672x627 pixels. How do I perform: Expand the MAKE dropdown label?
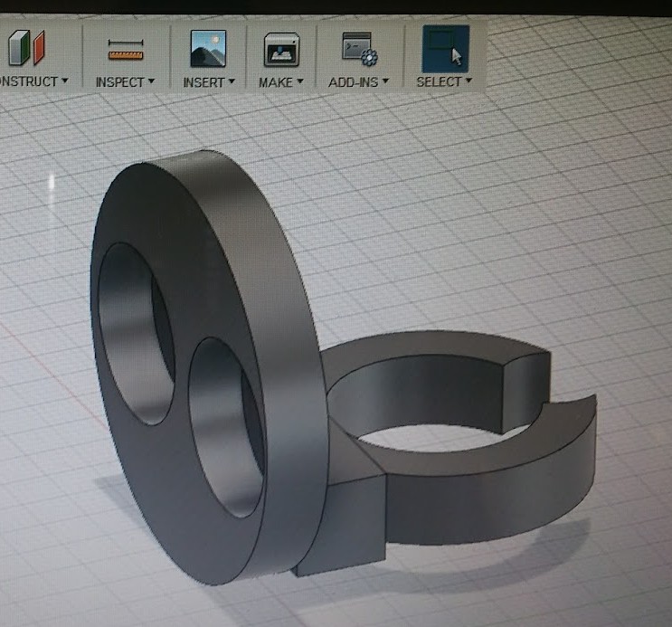[x=281, y=81]
